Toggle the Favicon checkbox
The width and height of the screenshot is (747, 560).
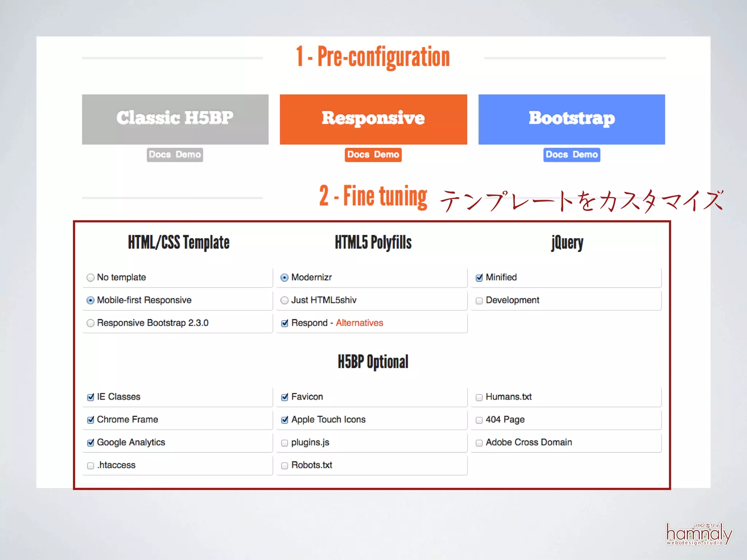tap(285, 397)
